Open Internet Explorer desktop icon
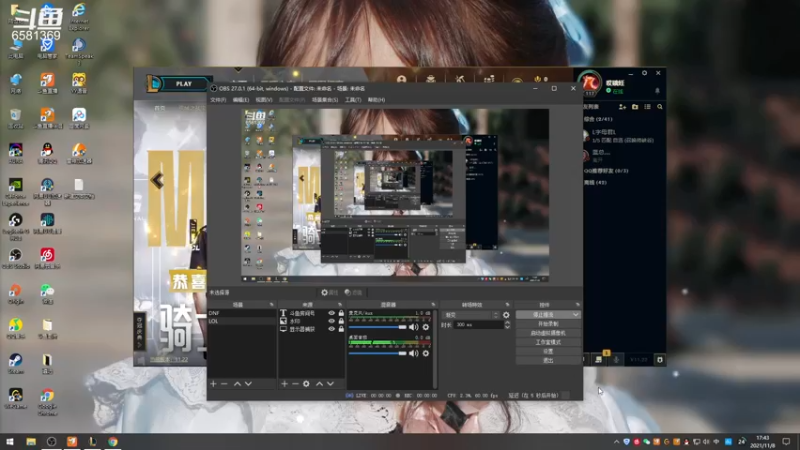The height and width of the screenshot is (450, 800). [79, 16]
